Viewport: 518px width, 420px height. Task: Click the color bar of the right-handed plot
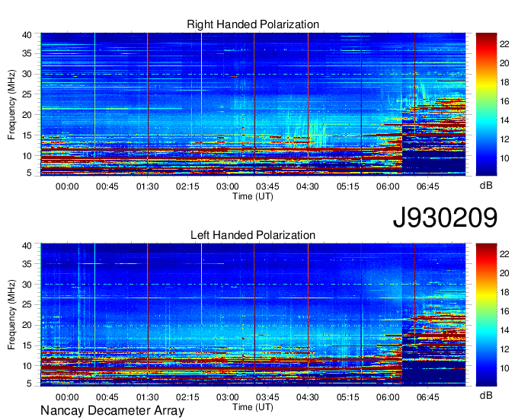[x=486, y=104]
